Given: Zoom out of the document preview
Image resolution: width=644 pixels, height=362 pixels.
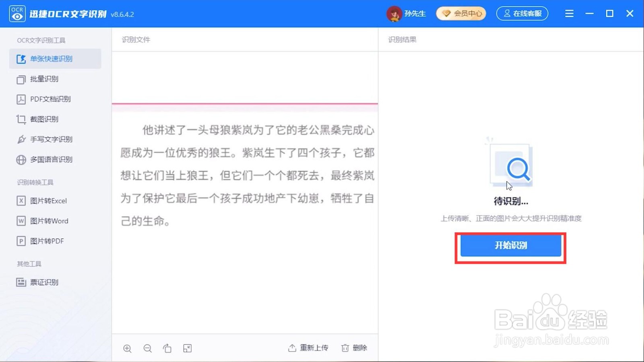Looking at the screenshot, I should (x=147, y=348).
